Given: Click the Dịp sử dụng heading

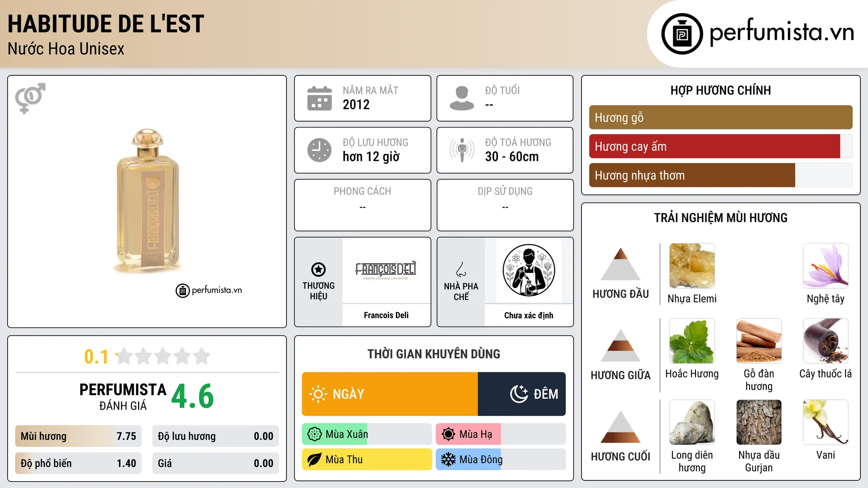Looking at the screenshot, I should click(x=505, y=191).
